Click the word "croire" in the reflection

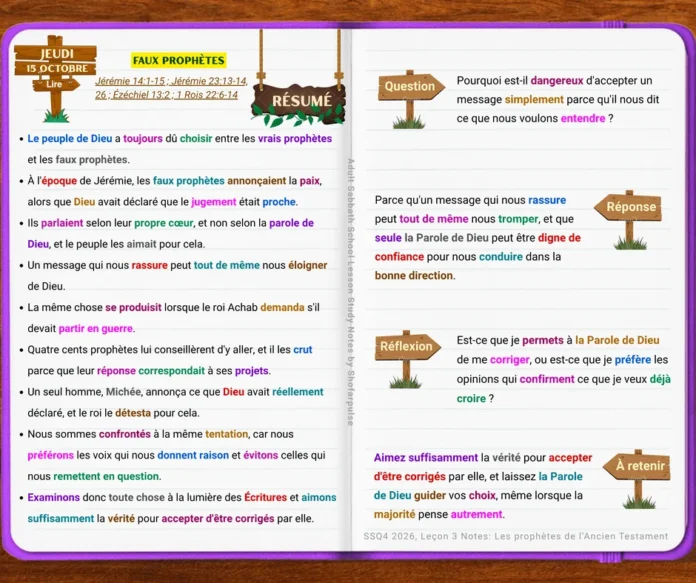[471, 399]
